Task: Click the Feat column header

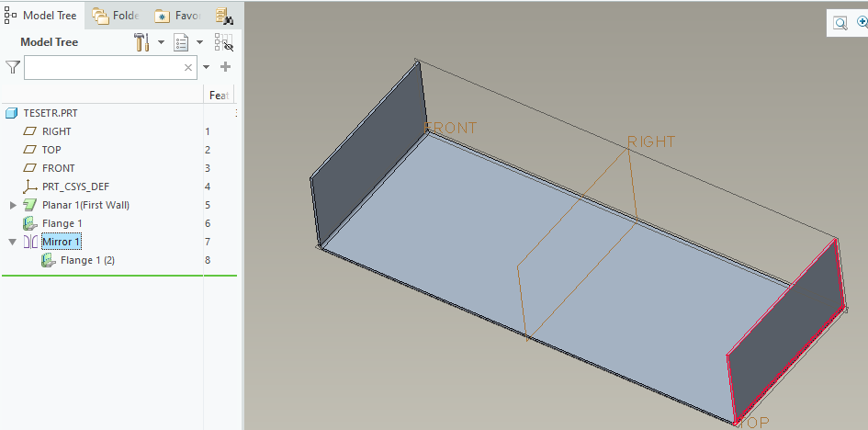Action: pyautogui.click(x=220, y=96)
